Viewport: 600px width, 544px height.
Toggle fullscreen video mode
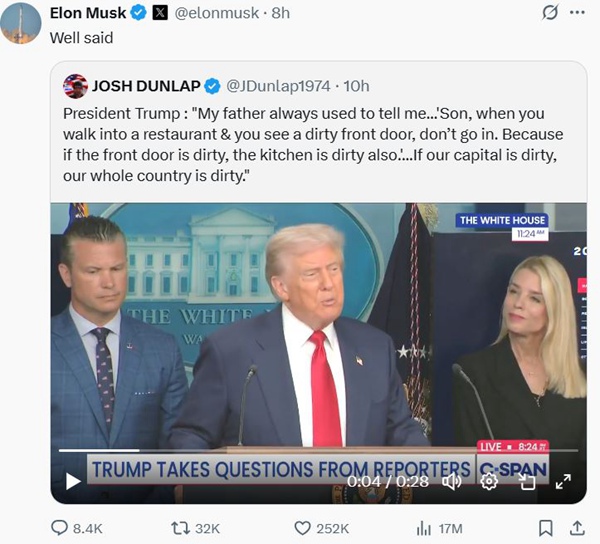(563, 481)
